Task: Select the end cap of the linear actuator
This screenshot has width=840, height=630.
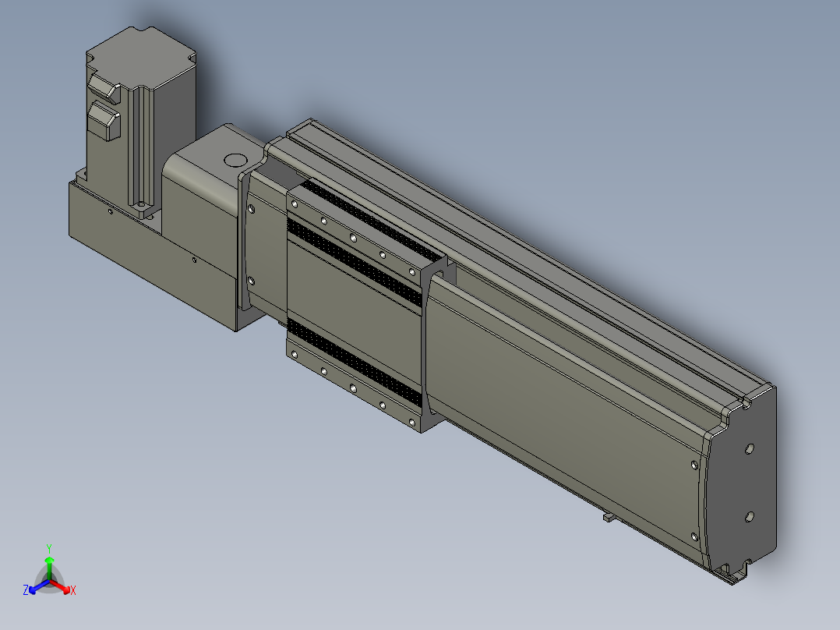Action: pos(742,483)
